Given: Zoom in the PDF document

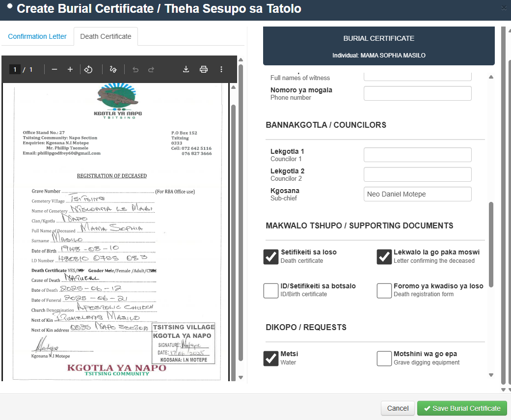Looking at the screenshot, I should click(70, 69).
